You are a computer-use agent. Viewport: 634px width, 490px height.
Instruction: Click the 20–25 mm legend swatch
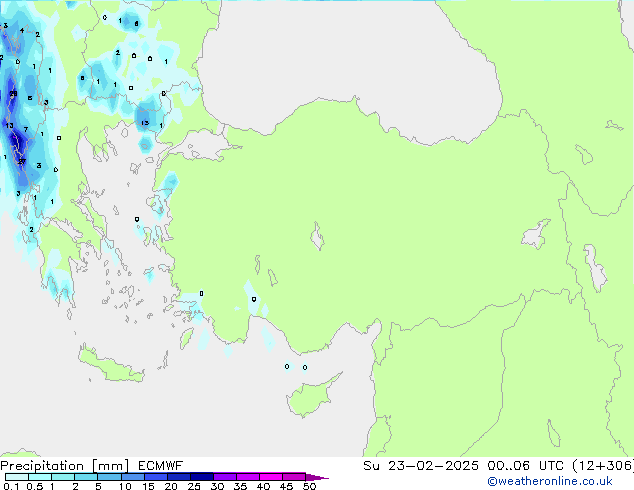point(178,477)
